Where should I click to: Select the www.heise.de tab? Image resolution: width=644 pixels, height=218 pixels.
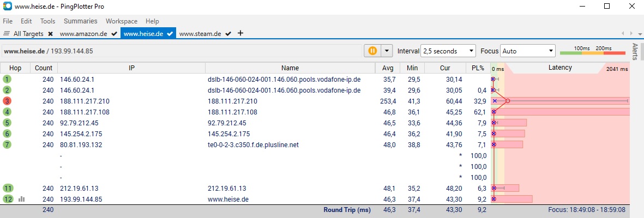coord(143,34)
